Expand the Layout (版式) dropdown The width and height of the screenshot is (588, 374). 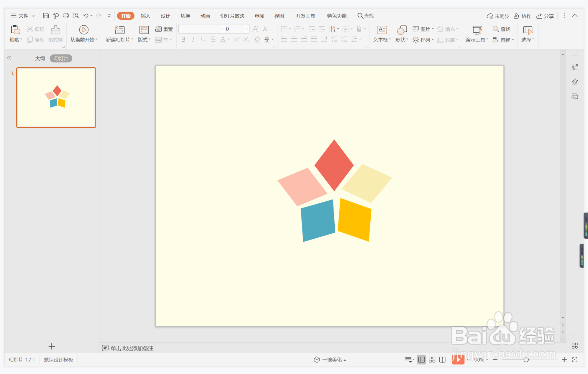coord(144,40)
